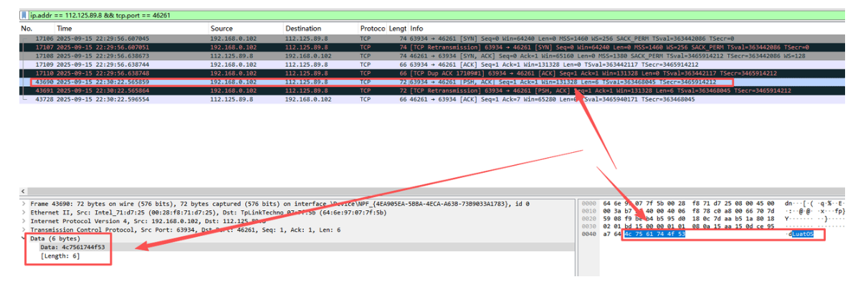The width and height of the screenshot is (868, 282).
Task: Select packet 43691 retransmission row
Action: point(431,90)
